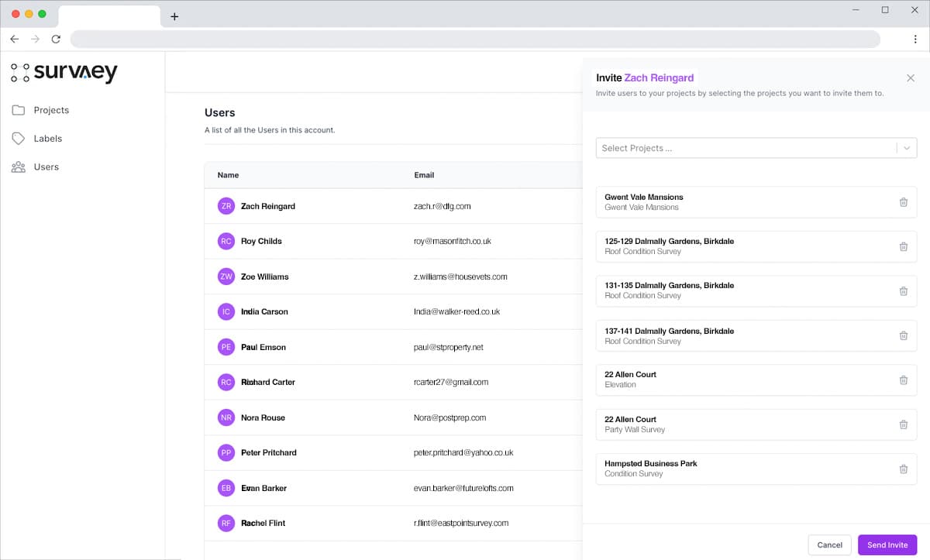930x560 pixels.
Task: Open the Projects section in sidebar
Action: coord(51,110)
